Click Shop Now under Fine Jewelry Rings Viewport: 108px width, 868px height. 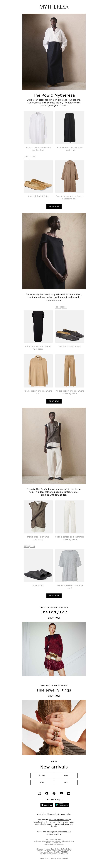[x=54, y=696]
